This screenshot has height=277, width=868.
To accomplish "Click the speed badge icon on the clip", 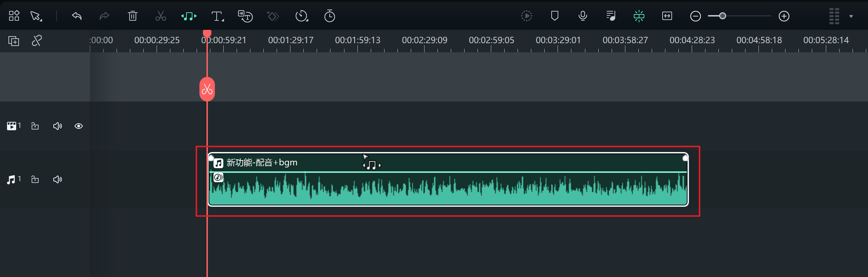I will [x=218, y=177].
